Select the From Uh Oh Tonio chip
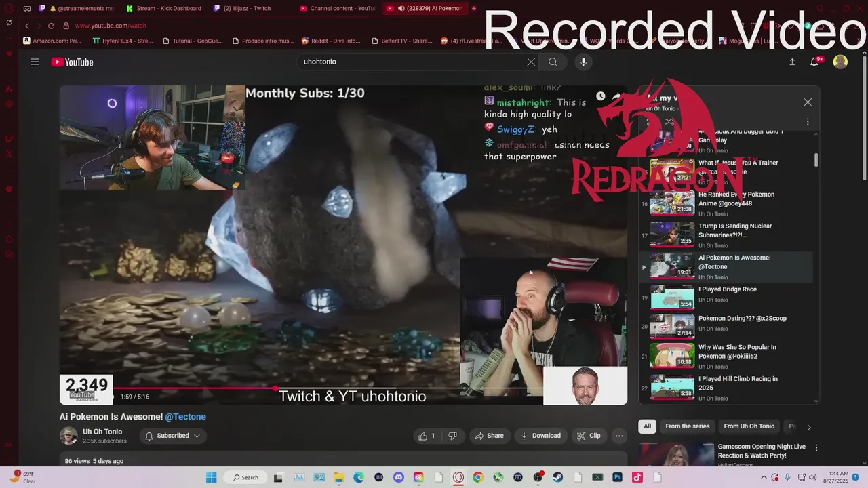 coord(749,426)
